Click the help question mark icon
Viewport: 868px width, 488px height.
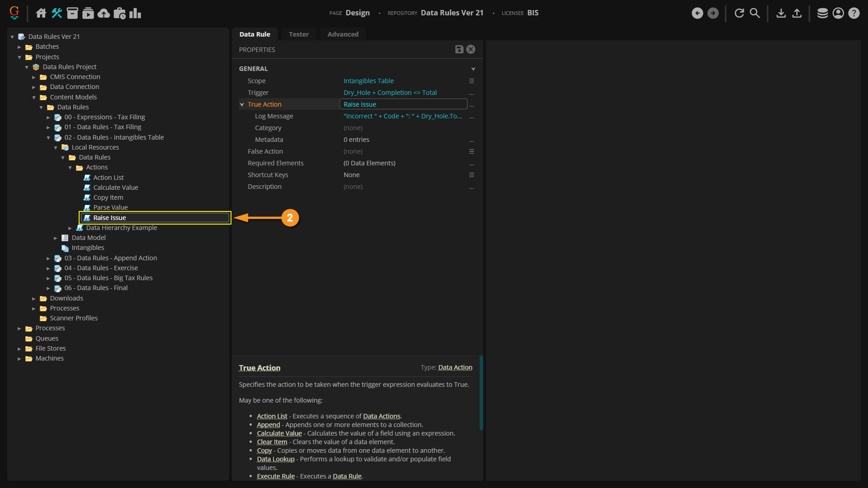click(x=854, y=13)
